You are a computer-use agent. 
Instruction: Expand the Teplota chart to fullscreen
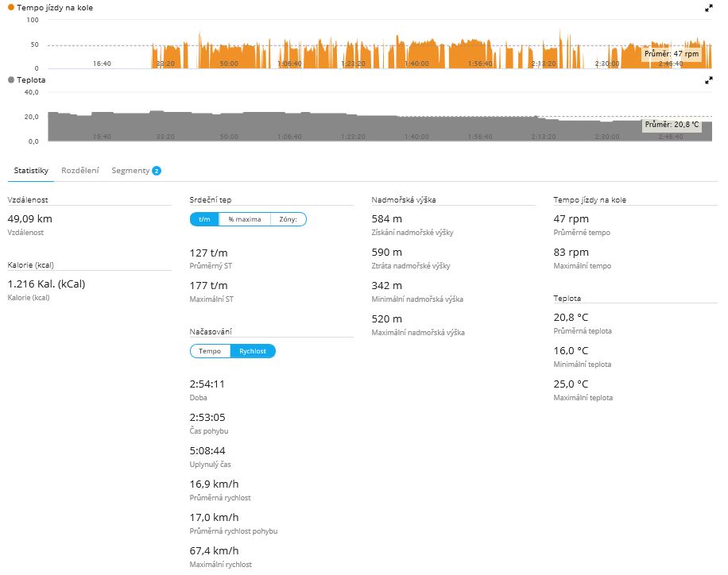tap(708, 81)
